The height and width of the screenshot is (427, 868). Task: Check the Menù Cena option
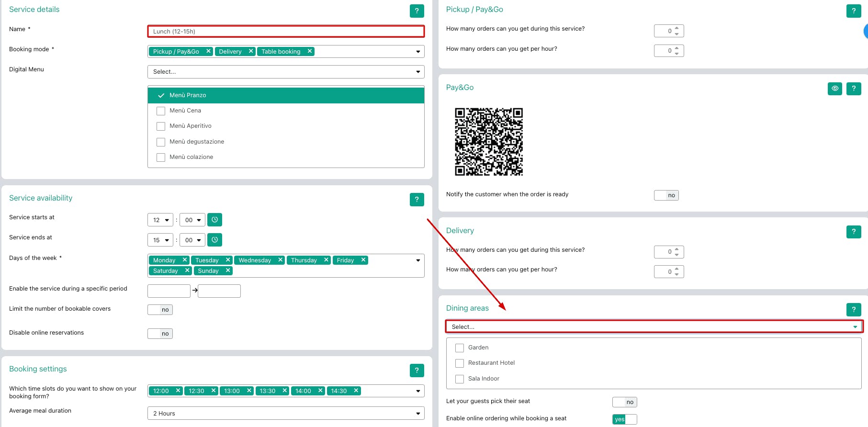[161, 111]
